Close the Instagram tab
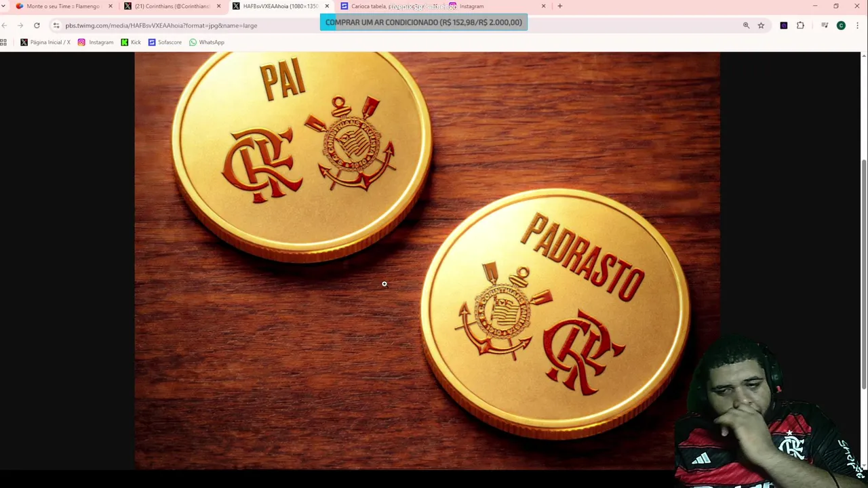 click(x=543, y=6)
